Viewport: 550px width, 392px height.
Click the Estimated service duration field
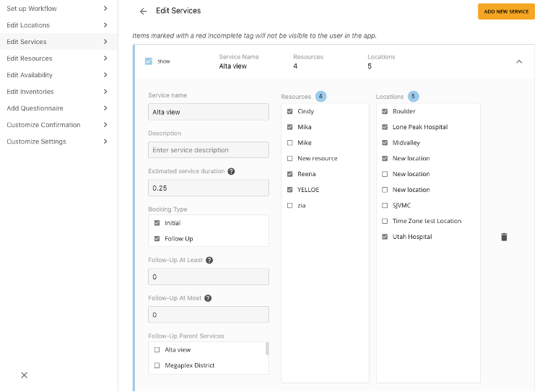pos(209,188)
